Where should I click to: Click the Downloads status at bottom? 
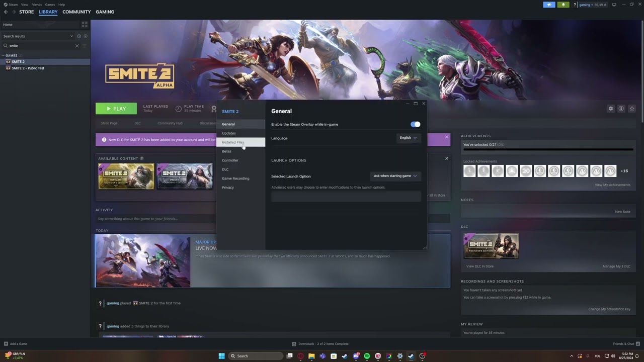(320, 344)
